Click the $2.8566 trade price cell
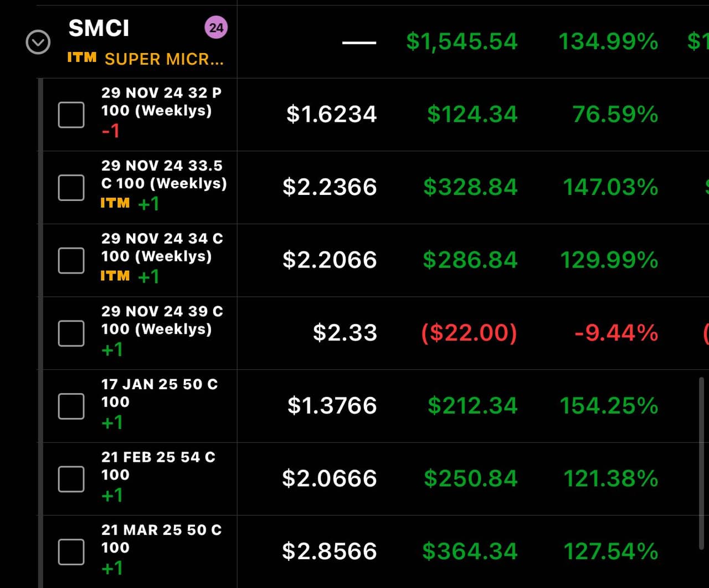Screen dimensions: 709x588 click(329, 551)
